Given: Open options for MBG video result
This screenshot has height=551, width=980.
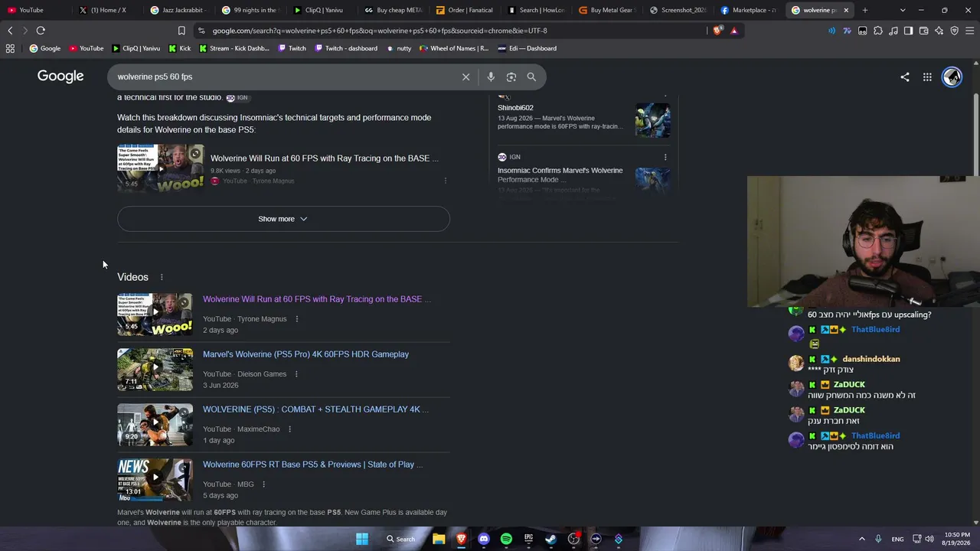Looking at the screenshot, I should [263, 484].
